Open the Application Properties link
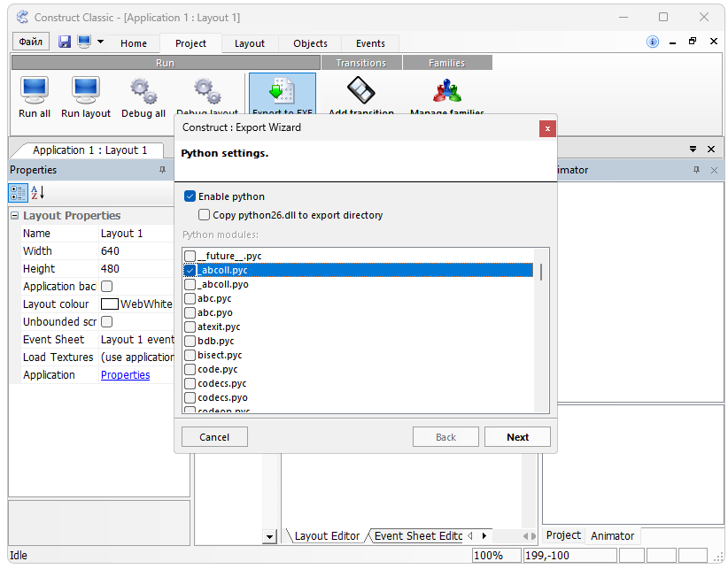This screenshot has width=728, height=569. pyautogui.click(x=125, y=375)
